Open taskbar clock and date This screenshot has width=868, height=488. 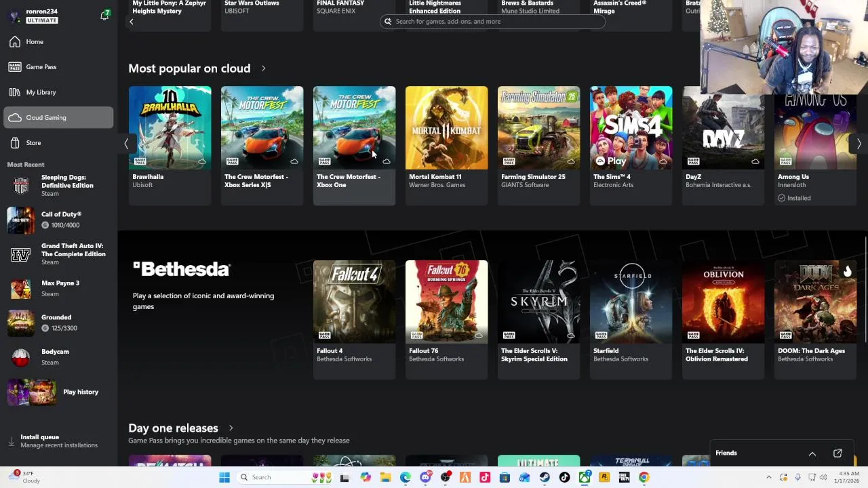tap(846, 477)
